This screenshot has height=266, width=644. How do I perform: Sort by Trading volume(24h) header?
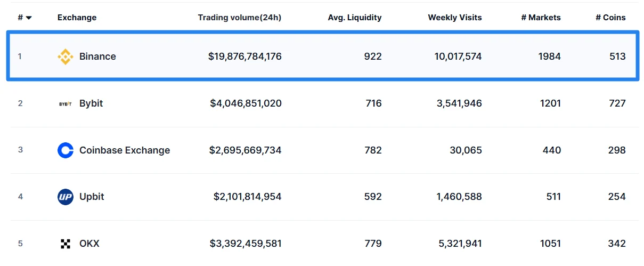click(x=240, y=18)
